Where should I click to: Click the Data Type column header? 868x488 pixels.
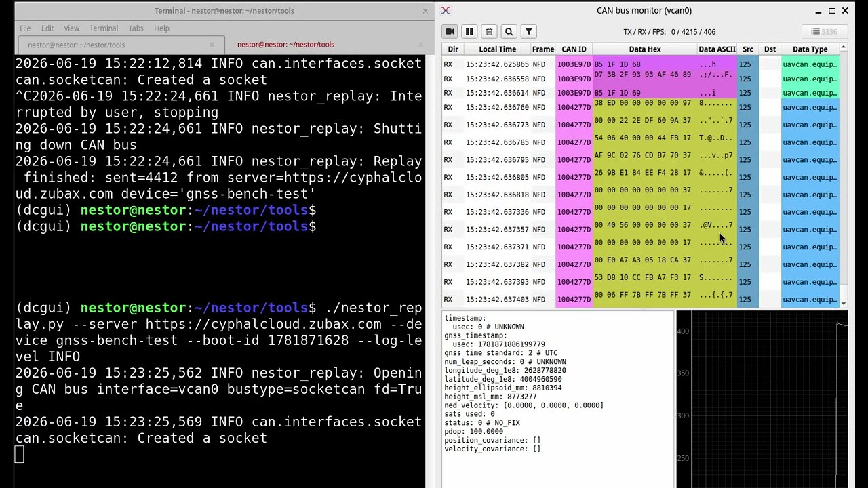pyautogui.click(x=810, y=49)
